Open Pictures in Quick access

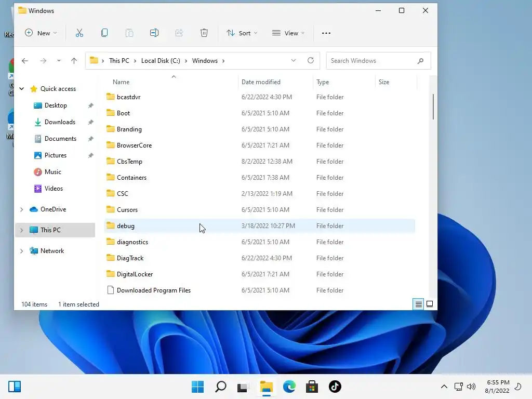pos(55,155)
